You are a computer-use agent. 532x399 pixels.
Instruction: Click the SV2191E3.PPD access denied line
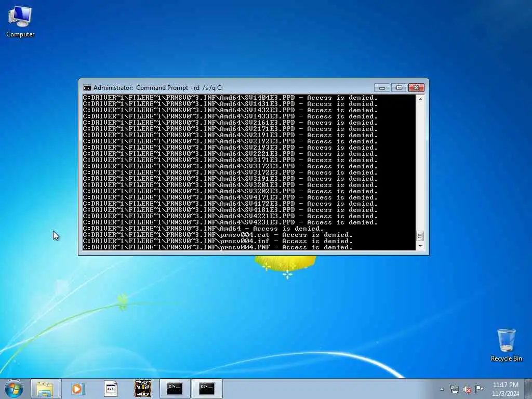[x=230, y=135]
